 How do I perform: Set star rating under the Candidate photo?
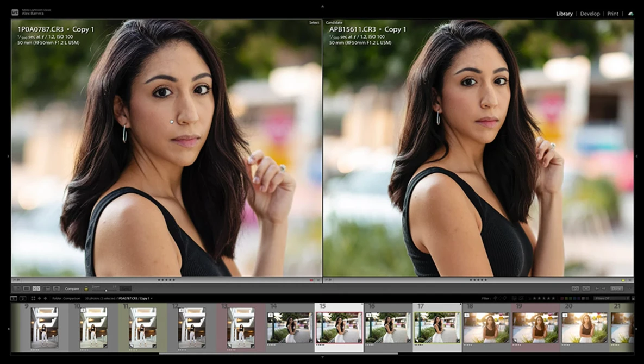[478, 280]
